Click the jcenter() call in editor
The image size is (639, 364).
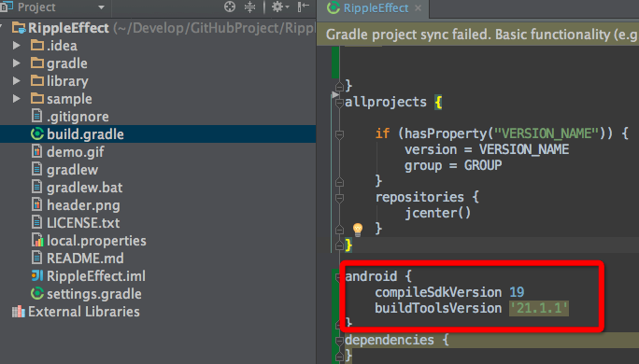[438, 213]
